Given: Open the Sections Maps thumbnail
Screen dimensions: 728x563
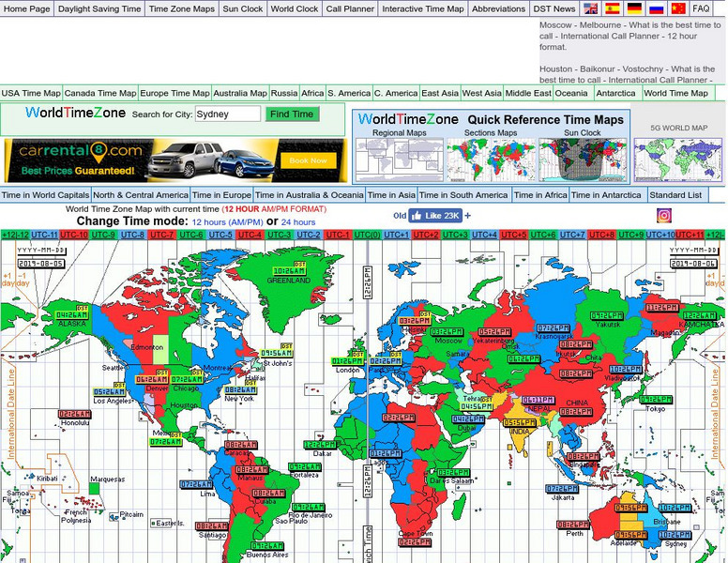Looking at the screenshot, I should pos(491,160).
